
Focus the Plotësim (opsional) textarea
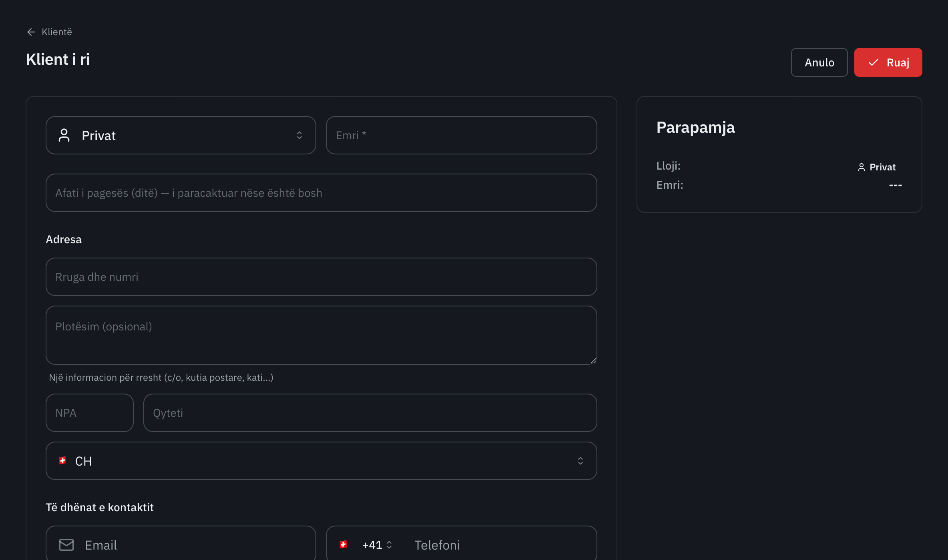pos(321,335)
